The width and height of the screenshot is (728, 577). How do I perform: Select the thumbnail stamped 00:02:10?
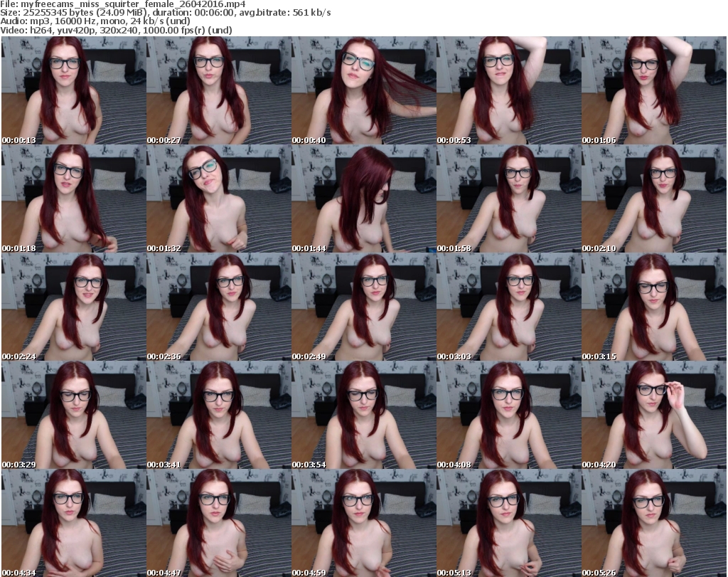tap(654, 198)
